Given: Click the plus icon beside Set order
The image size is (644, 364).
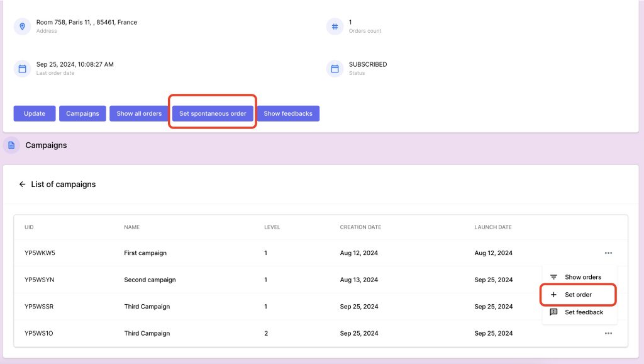Looking at the screenshot, I should [553, 295].
